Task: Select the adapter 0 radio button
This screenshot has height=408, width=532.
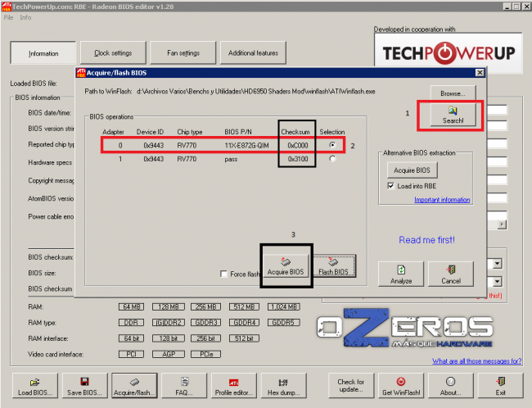Action: [331, 145]
